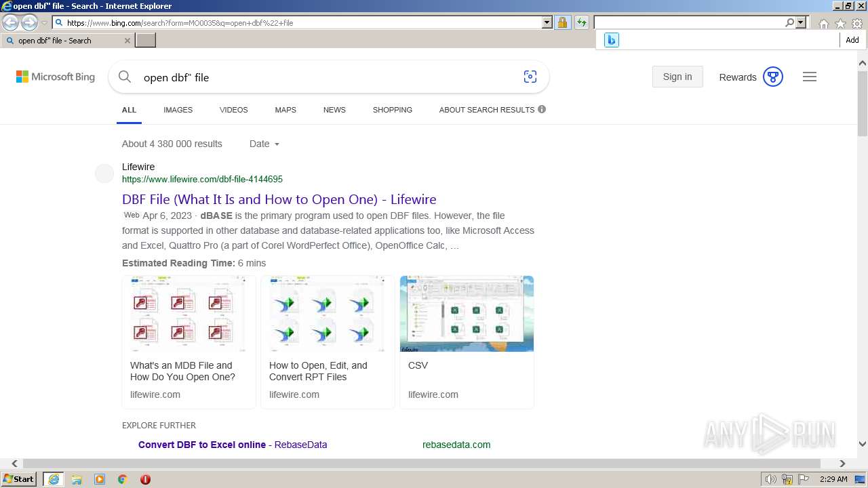Open the MDB File article thumbnail
This screenshot has width=868, height=488.
pyautogui.click(x=189, y=314)
